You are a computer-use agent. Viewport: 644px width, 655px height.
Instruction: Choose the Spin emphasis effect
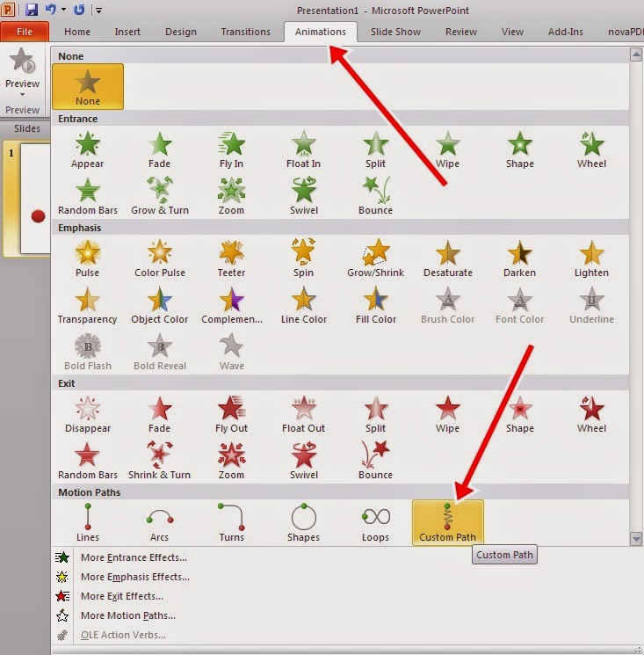(303, 258)
